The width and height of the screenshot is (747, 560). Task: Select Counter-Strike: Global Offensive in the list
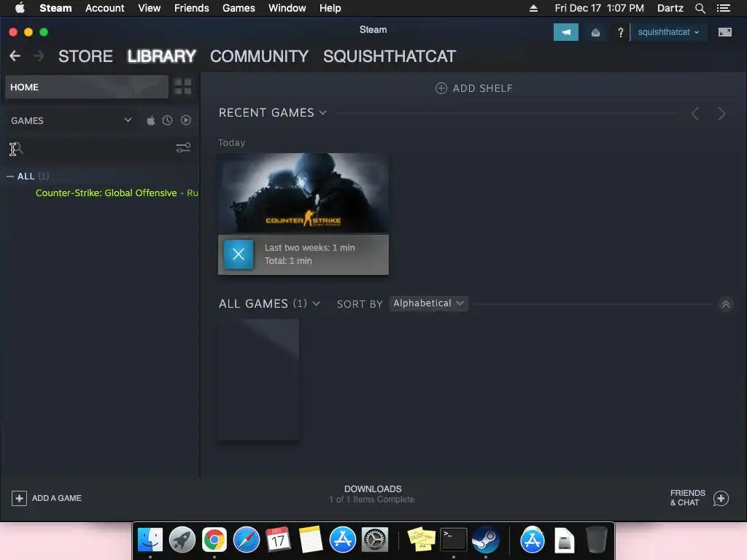[x=106, y=192]
